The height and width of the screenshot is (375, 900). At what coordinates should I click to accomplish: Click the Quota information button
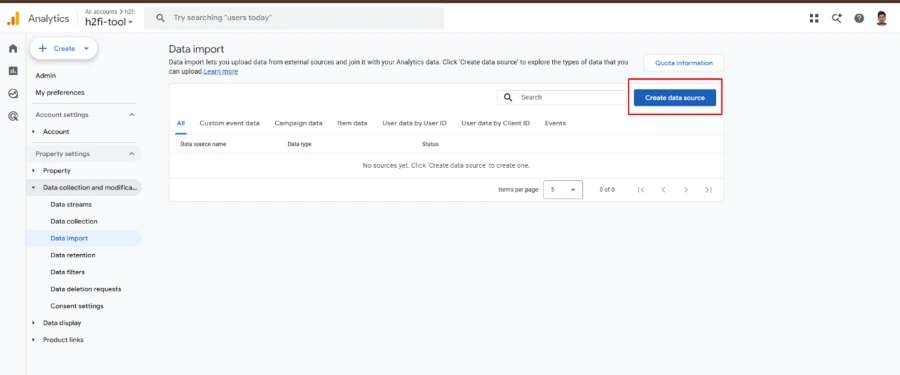tap(684, 63)
